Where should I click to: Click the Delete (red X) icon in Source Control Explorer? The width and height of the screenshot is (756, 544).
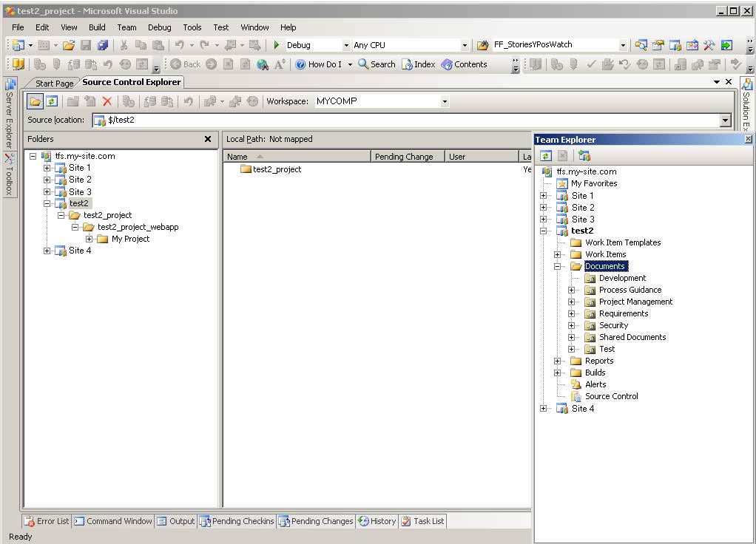pos(107,101)
